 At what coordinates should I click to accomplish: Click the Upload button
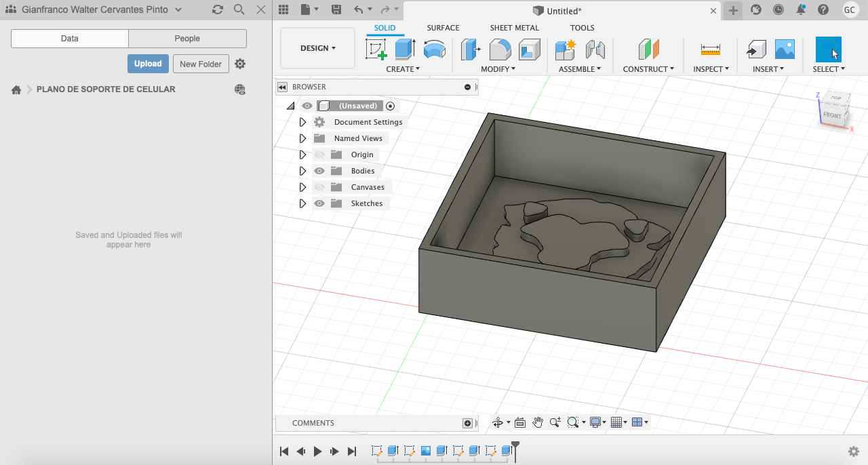148,64
